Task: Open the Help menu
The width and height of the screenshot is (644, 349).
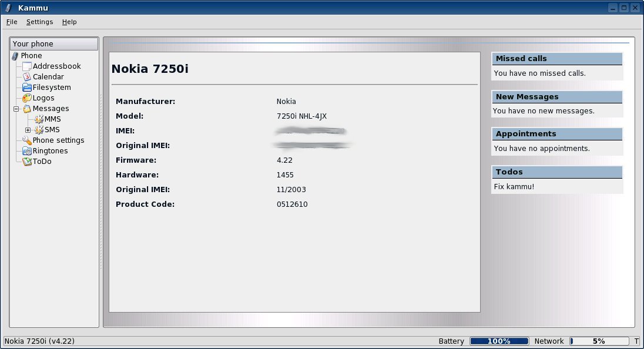Action: click(69, 22)
